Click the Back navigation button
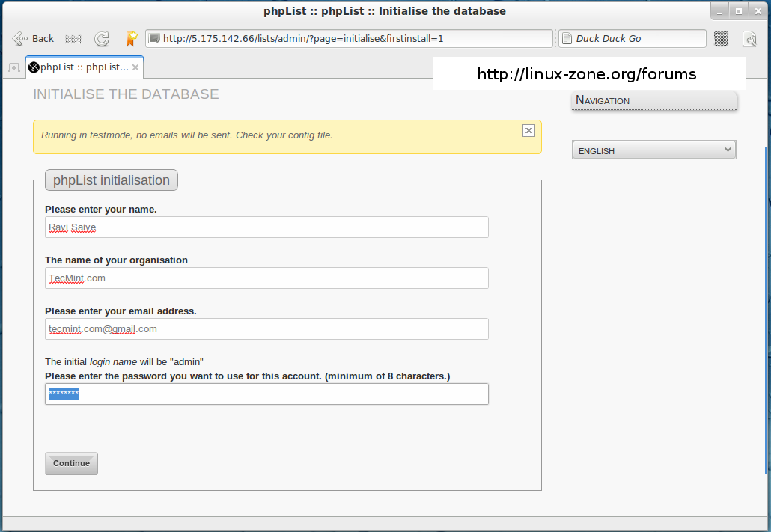The height and width of the screenshot is (532, 771). pos(34,39)
